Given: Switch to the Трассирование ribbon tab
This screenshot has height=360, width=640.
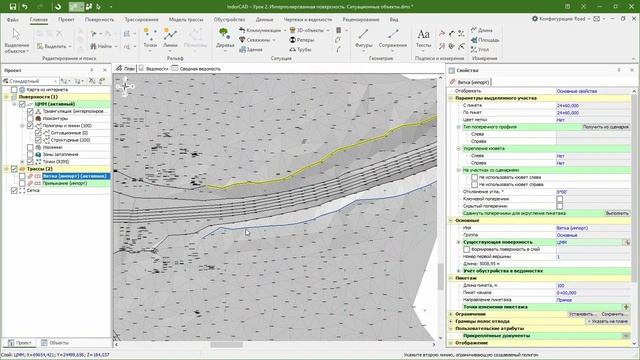Looking at the screenshot, I should tap(141, 20).
